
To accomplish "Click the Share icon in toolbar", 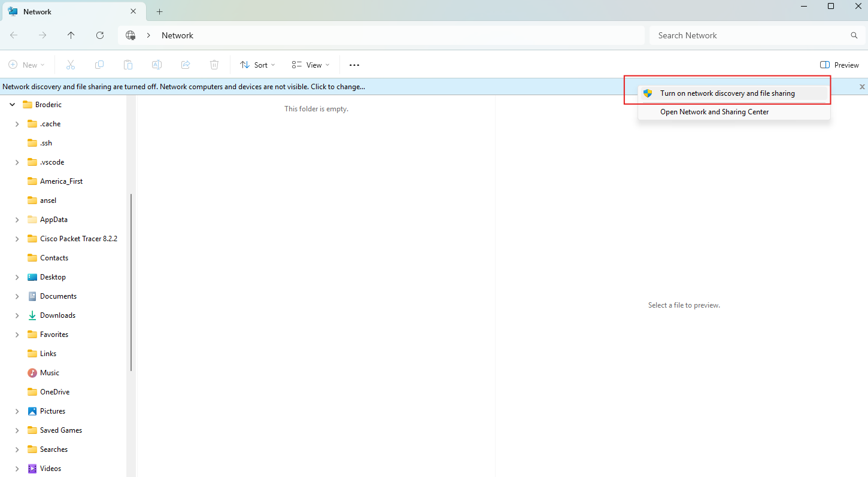I will (x=186, y=65).
